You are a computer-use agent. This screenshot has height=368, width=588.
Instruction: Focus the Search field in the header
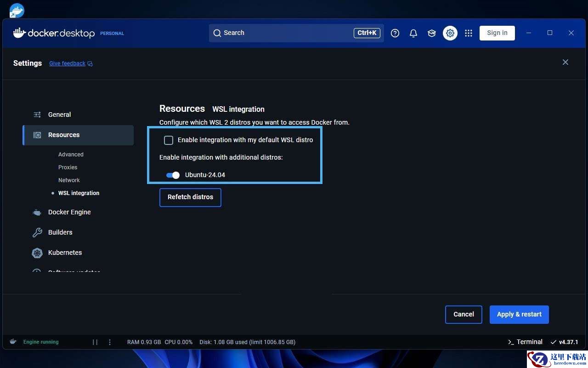click(x=296, y=33)
